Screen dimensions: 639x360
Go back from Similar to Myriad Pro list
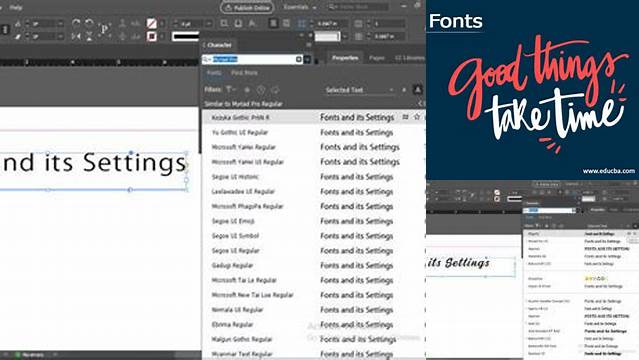coord(421,104)
